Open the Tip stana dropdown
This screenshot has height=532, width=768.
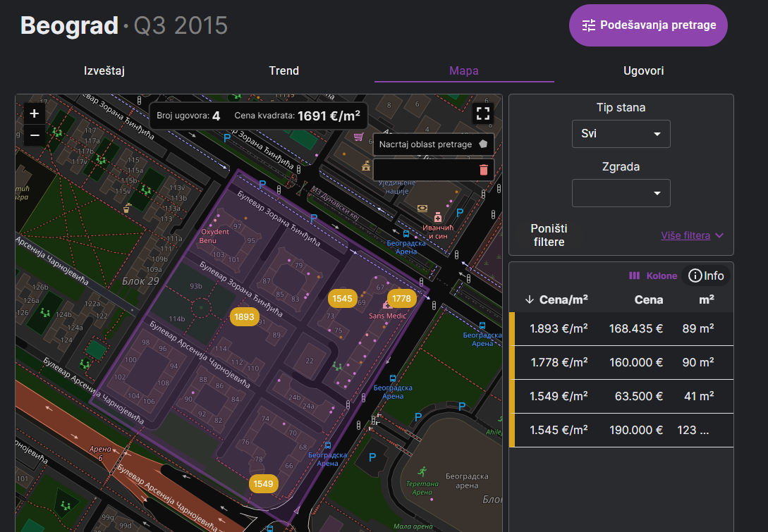click(621, 134)
